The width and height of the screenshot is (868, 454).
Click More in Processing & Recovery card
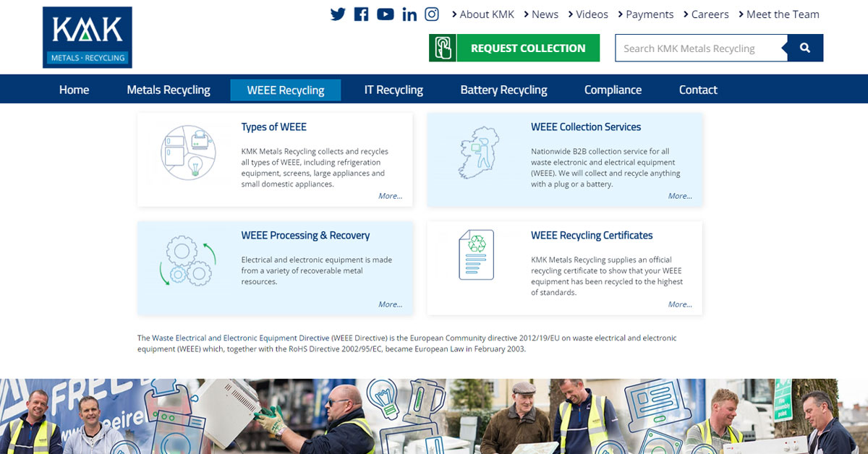(391, 304)
